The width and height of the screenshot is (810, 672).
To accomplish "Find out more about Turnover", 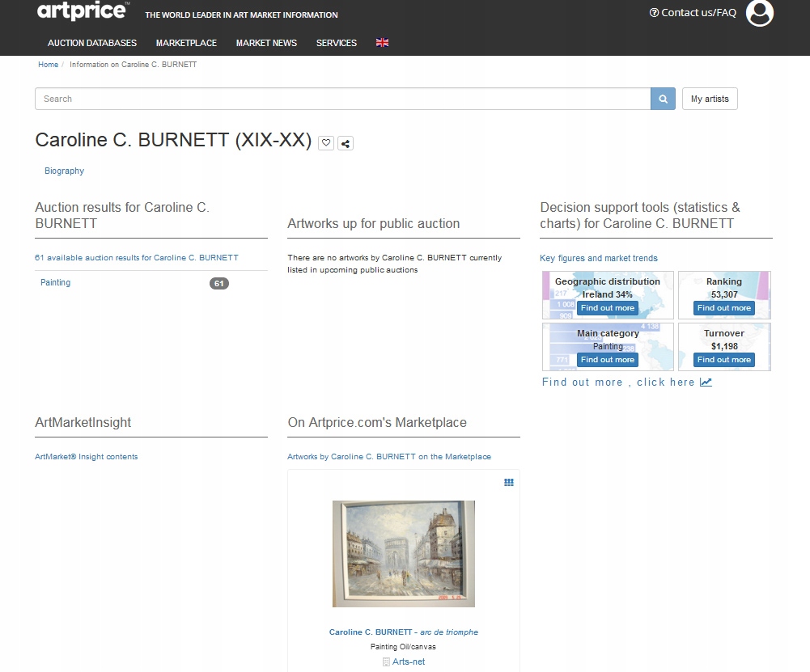I will tap(723, 360).
